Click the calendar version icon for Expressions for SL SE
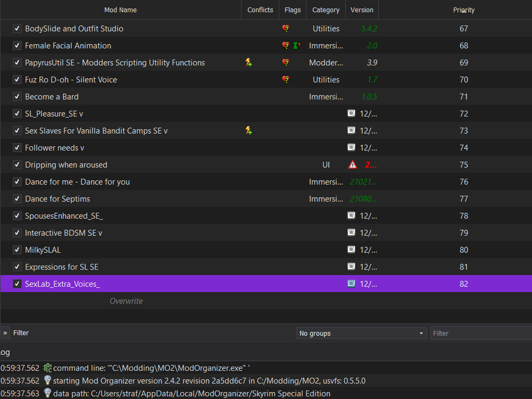 (x=352, y=266)
